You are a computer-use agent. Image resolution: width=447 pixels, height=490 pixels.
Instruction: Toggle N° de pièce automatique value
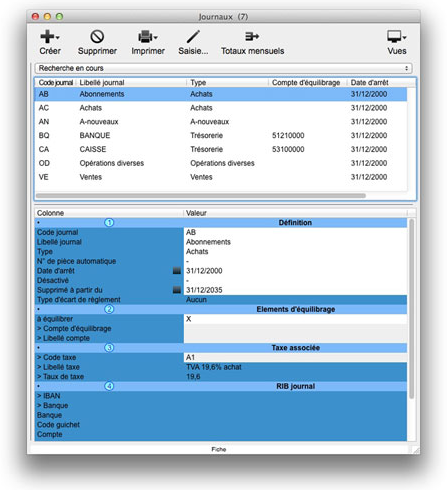tap(295, 261)
